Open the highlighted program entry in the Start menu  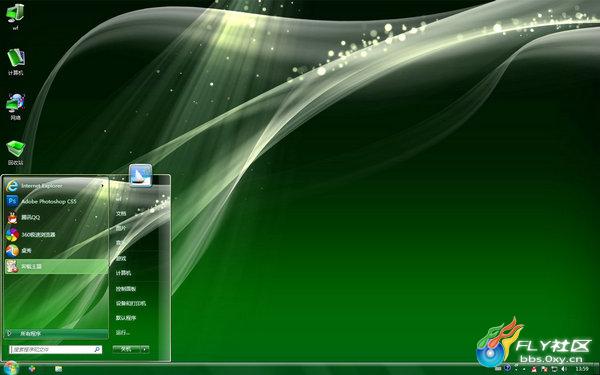pyautogui.click(x=56, y=266)
